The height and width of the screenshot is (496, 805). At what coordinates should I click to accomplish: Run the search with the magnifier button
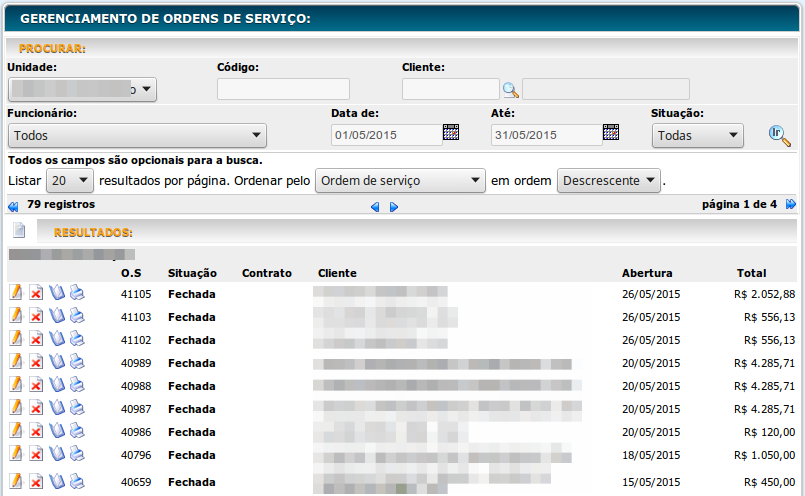779,135
